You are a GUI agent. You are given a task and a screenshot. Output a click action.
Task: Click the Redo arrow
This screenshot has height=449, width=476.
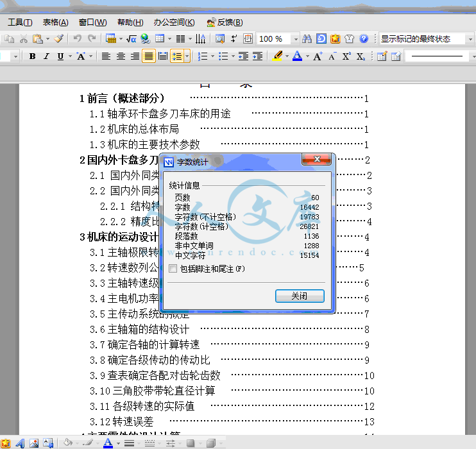tap(91, 38)
